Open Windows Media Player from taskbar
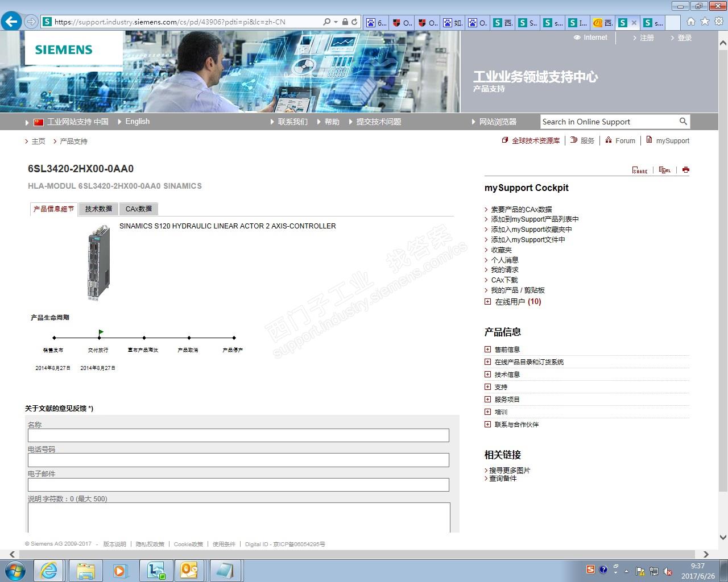The height and width of the screenshot is (582, 728). pos(120,570)
